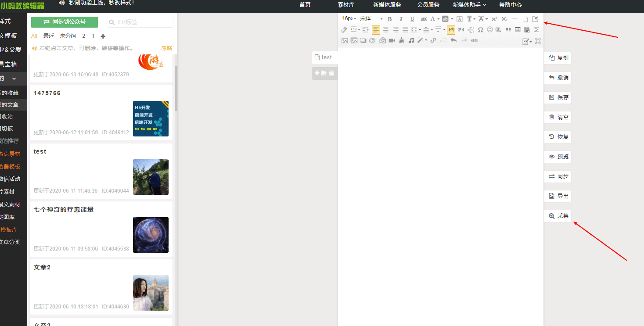Click the 采集 button

[558, 216]
